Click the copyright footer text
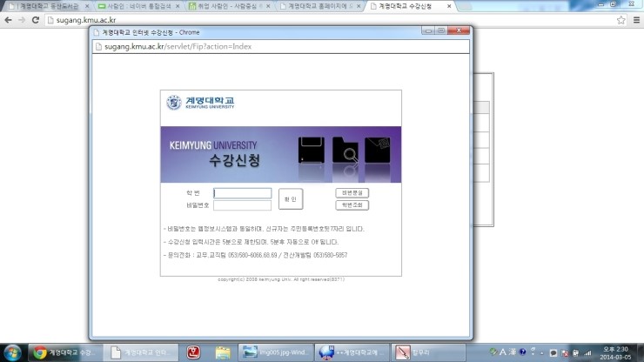Screen dimensions: 644x362 pos(281,279)
